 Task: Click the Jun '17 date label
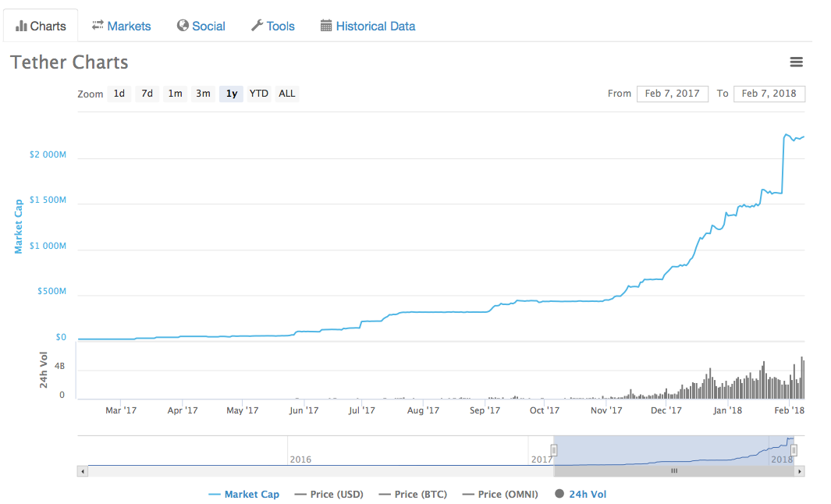[304, 410]
